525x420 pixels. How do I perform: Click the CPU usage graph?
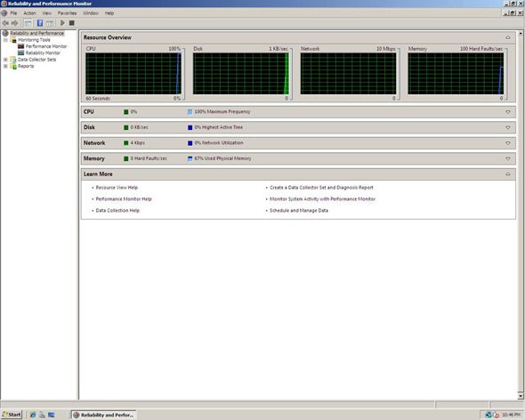coord(133,74)
